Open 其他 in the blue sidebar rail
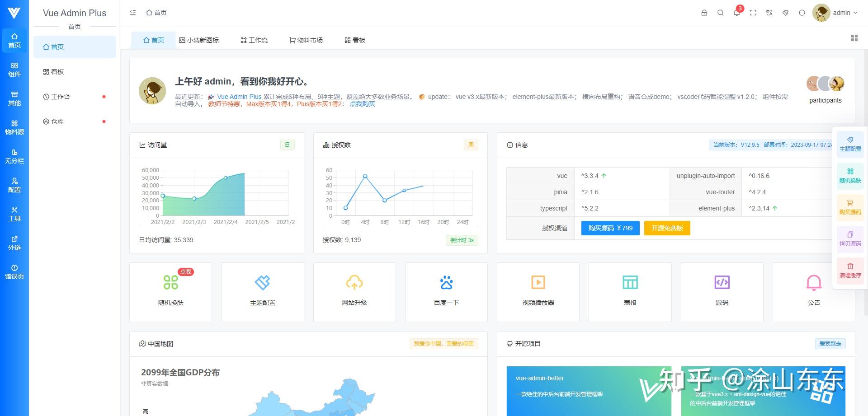Viewport: 868px width, 416px height. pyautogui.click(x=14, y=98)
